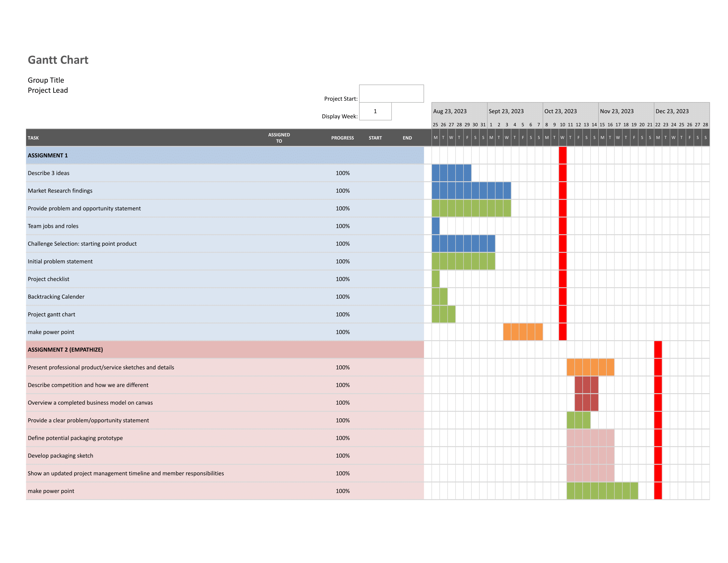
Task: Click the Project Start input box
Action: click(x=391, y=93)
